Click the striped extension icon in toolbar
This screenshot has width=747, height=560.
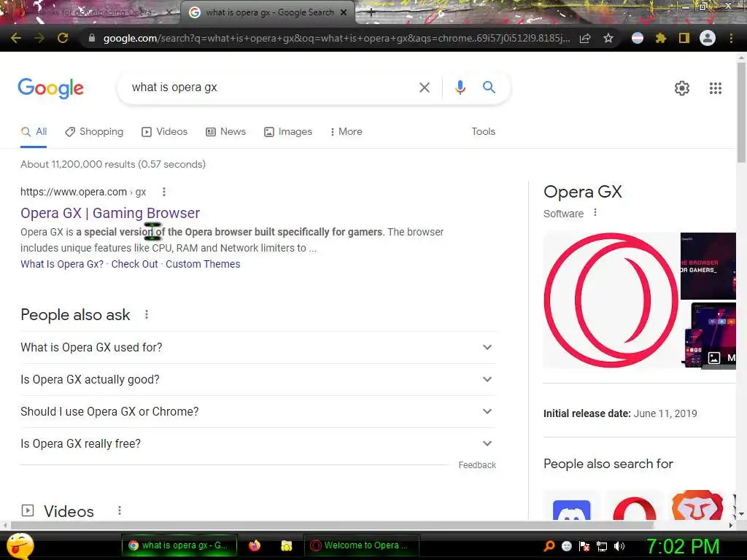(x=638, y=38)
